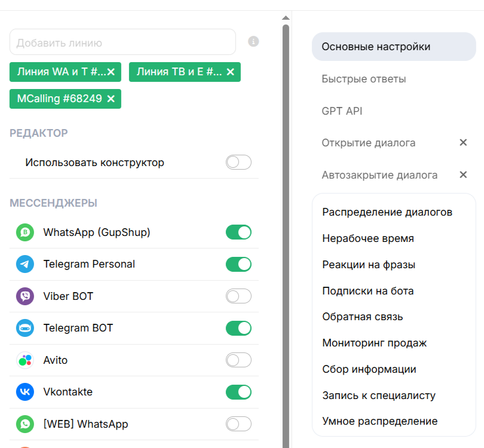
Task: Click the info icon beside line input
Action: pyautogui.click(x=253, y=42)
